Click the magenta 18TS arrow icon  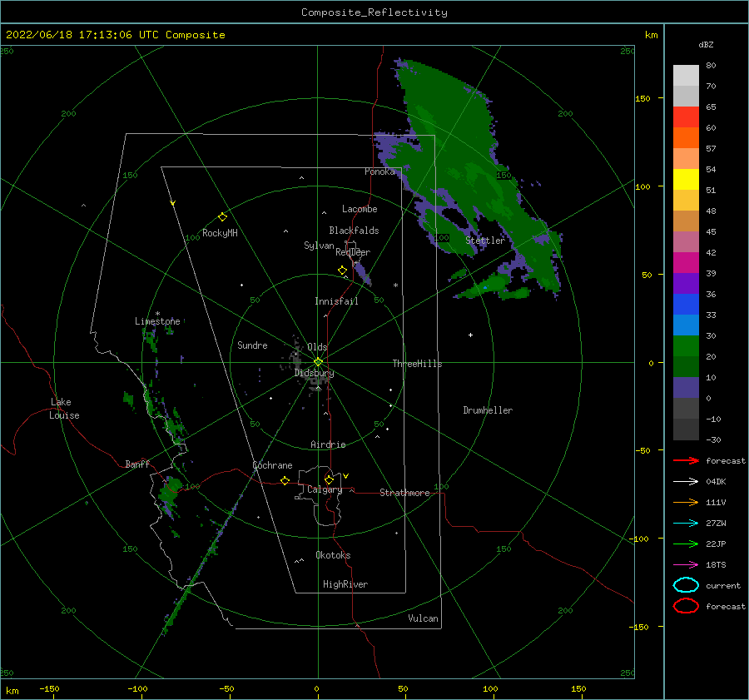[x=686, y=565]
